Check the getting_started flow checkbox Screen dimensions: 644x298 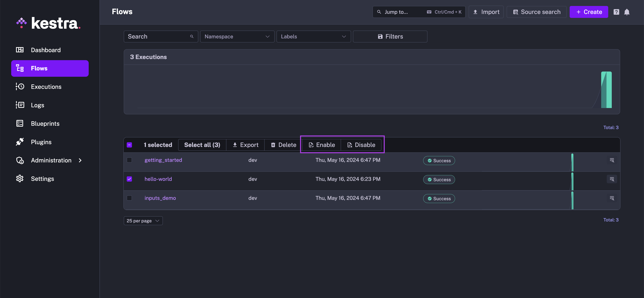129,160
